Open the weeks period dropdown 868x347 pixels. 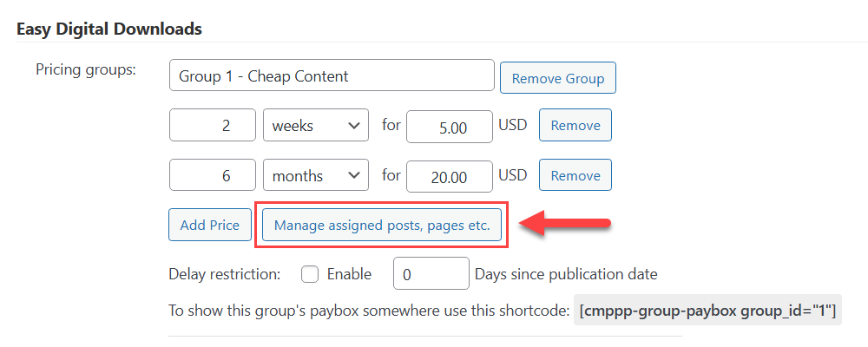316,126
